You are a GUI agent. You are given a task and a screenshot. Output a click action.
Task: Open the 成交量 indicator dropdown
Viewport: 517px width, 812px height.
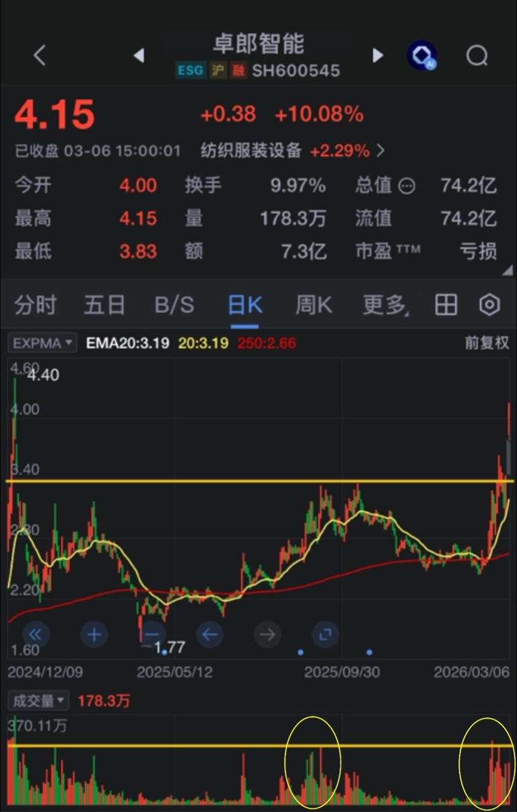point(38,700)
